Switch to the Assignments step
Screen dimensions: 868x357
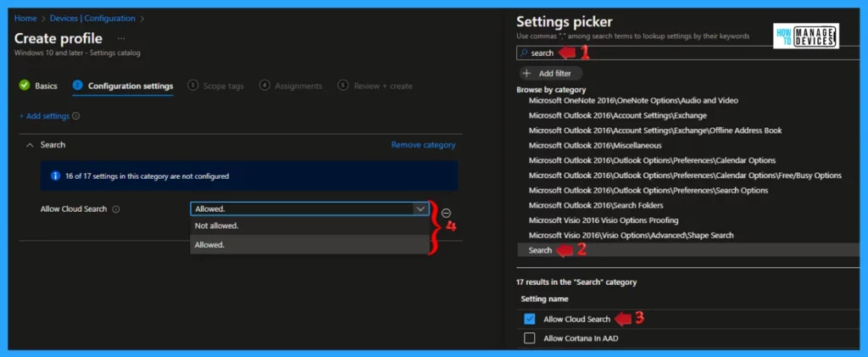[291, 86]
